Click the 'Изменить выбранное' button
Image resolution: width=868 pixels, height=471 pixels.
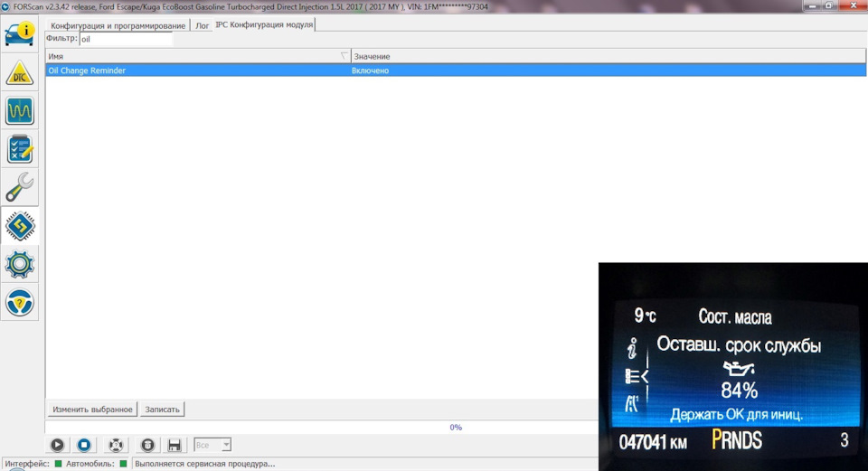(x=92, y=409)
